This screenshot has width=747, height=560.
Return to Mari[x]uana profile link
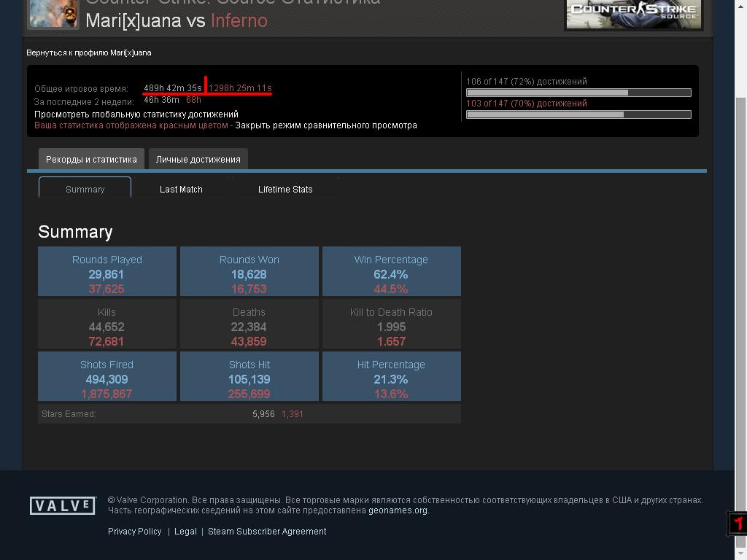[x=88, y=52]
